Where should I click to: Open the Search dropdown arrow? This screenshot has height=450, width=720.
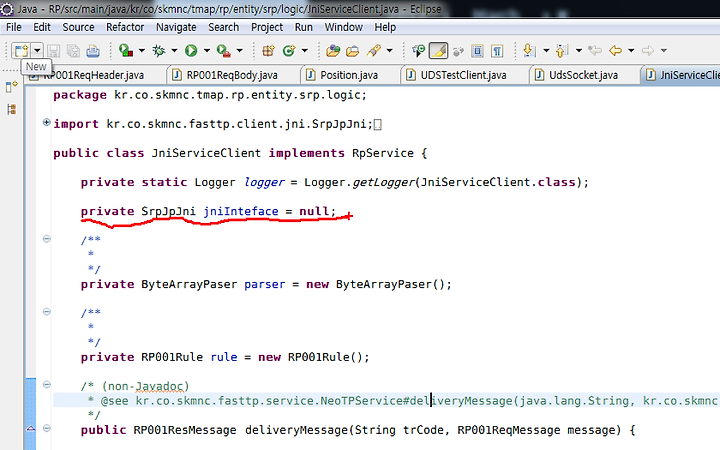click(x=389, y=51)
